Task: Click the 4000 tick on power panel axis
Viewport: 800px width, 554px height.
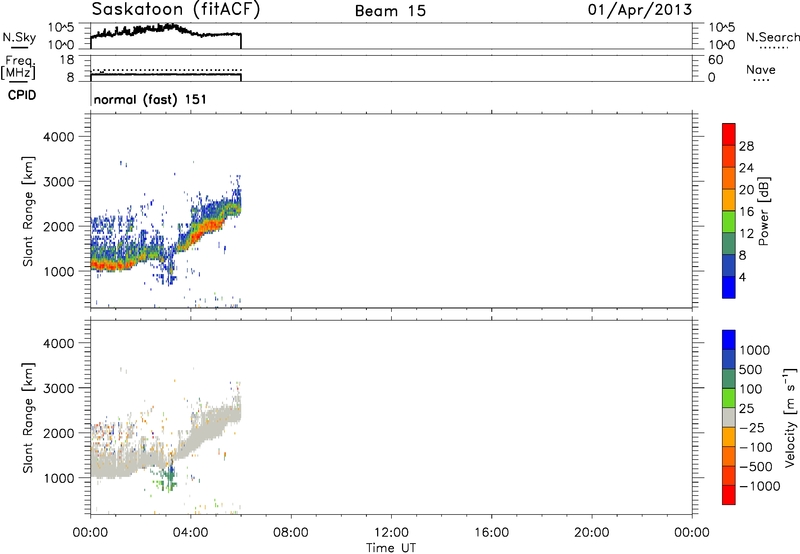Action: coord(58,137)
